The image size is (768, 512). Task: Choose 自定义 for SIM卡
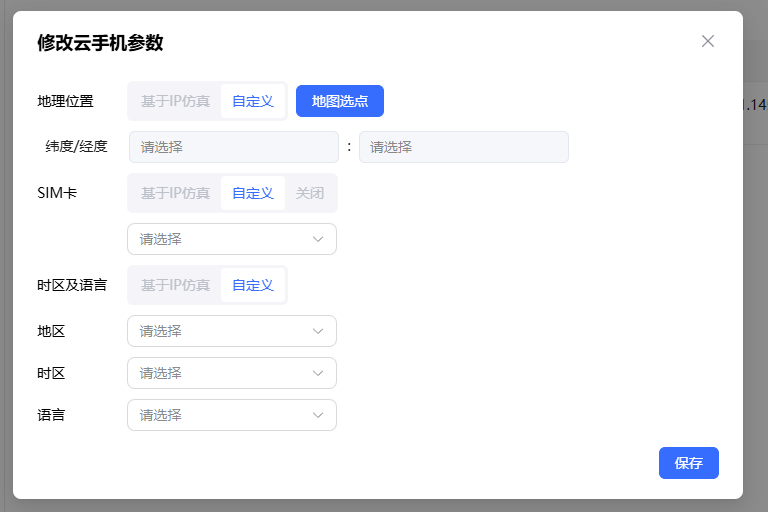point(253,193)
